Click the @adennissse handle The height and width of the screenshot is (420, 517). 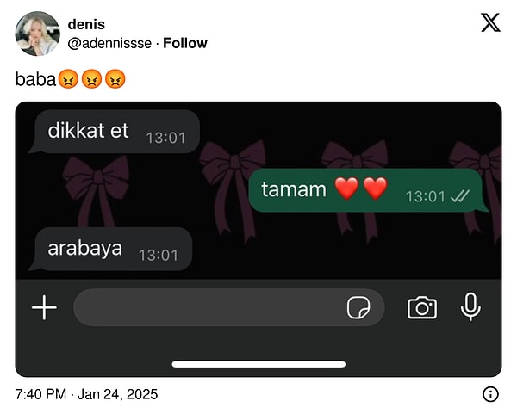[109, 44]
